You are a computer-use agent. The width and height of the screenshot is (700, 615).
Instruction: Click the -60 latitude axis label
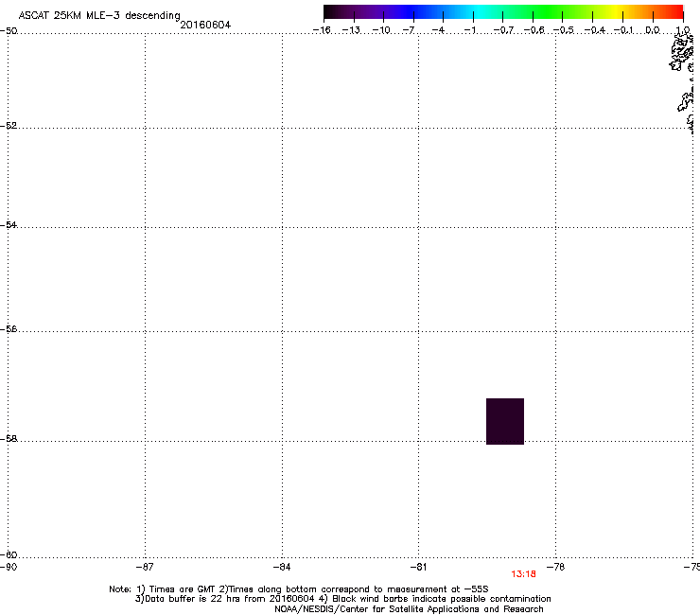(9, 555)
